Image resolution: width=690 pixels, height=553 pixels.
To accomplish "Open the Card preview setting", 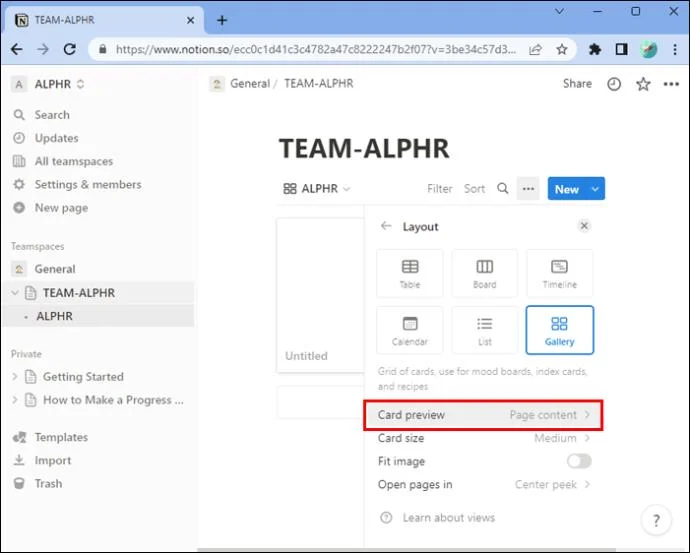I will [483, 415].
